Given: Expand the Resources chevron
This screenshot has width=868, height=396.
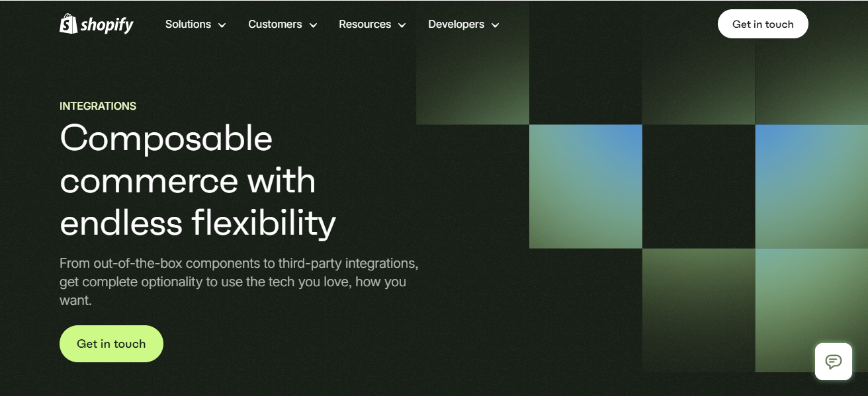Looking at the screenshot, I should [402, 24].
